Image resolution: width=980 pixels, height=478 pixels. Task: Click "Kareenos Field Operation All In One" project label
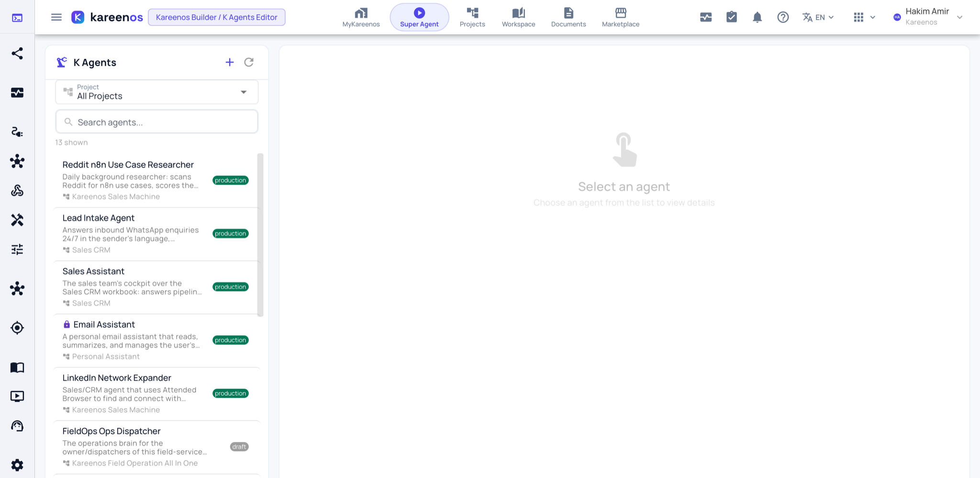tap(135, 463)
